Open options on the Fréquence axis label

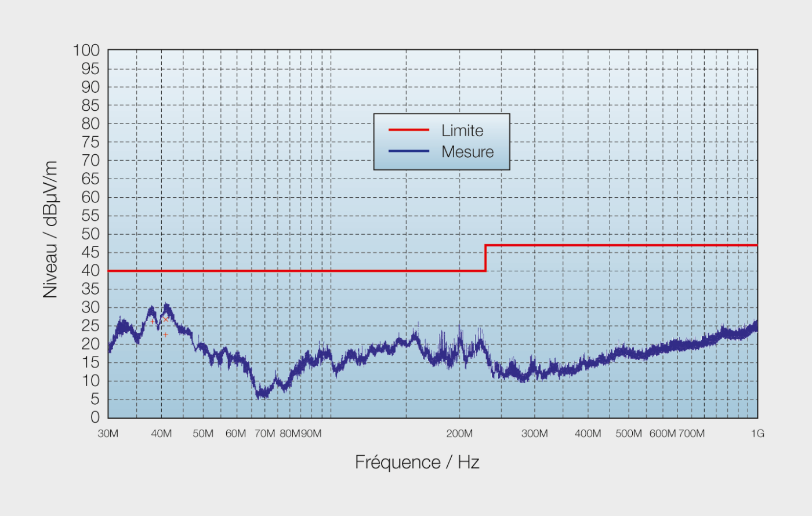coord(416,462)
